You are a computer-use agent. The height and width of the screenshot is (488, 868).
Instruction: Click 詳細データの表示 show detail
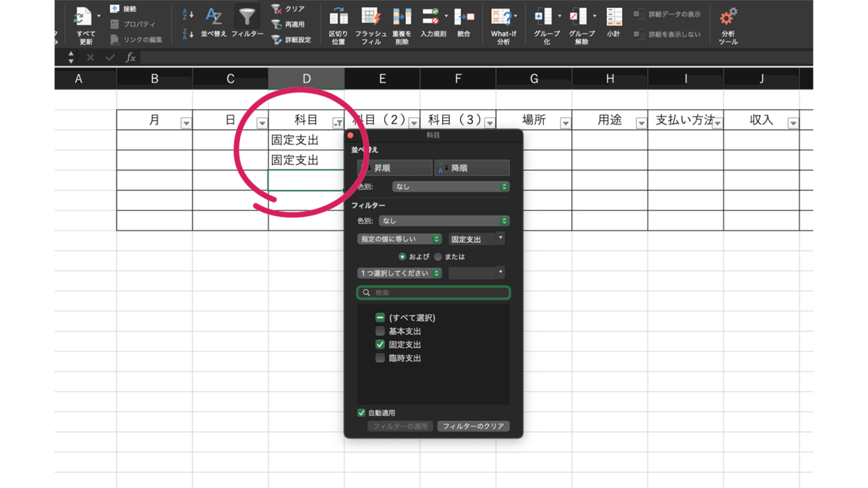pyautogui.click(x=667, y=14)
